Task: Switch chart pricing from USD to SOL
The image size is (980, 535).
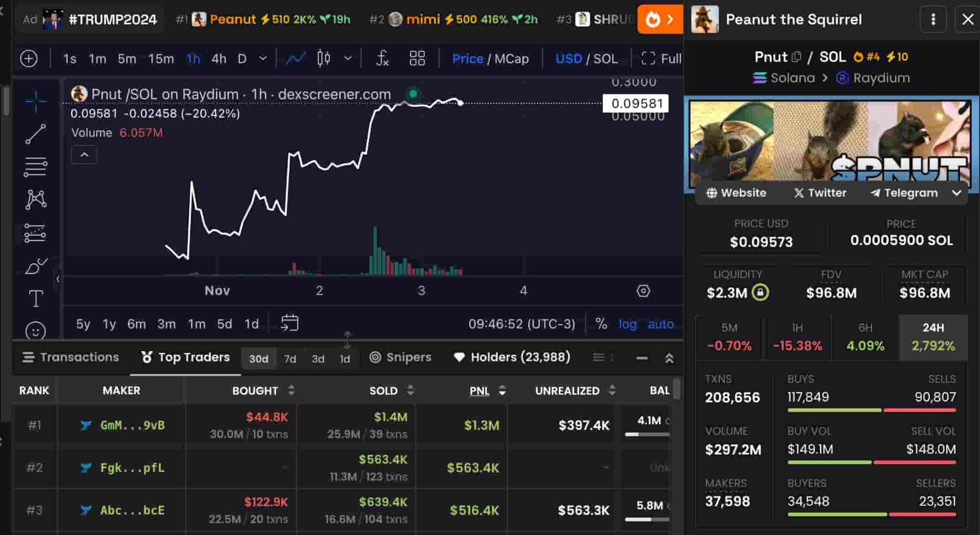Action: point(605,58)
